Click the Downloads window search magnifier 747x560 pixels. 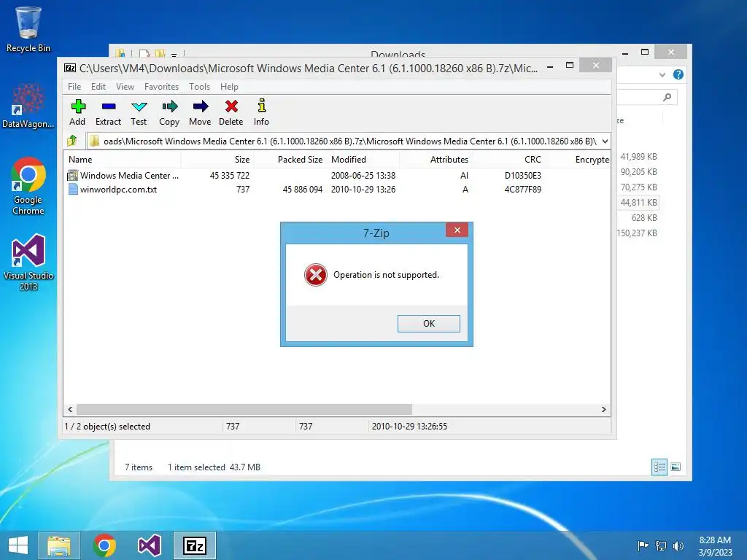[667, 97]
